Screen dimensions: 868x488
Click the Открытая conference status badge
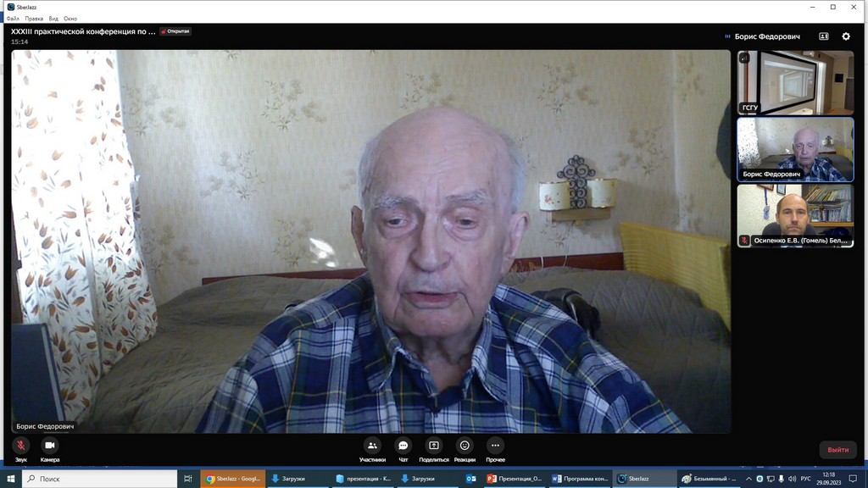click(175, 31)
